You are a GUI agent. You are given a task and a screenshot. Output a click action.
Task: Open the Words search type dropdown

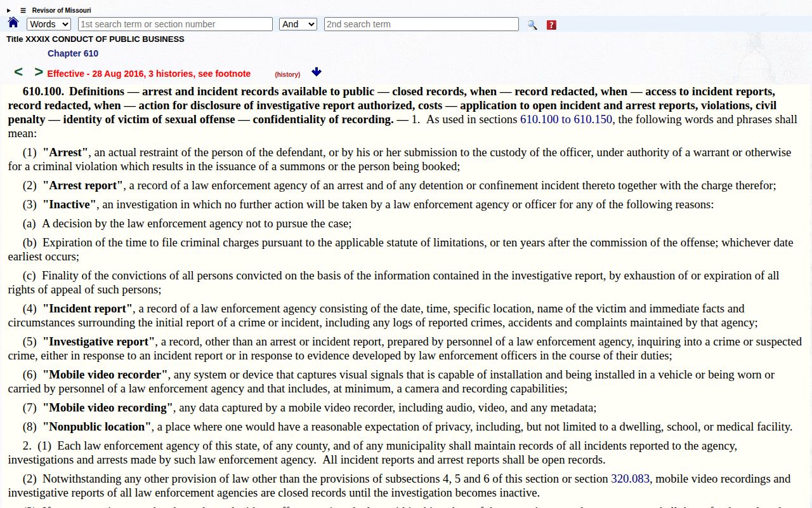tap(48, 24)
